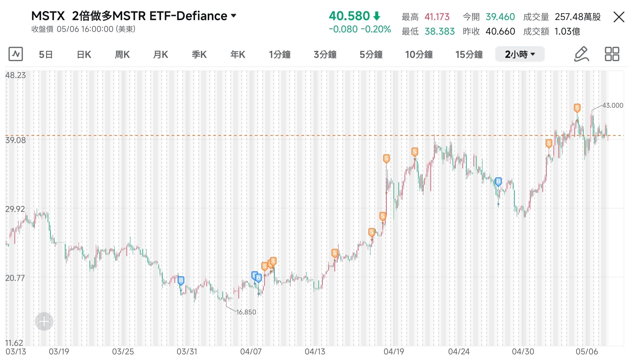Click the 05/06 date axis label
The image size is (633, 364).
[587, 352]
